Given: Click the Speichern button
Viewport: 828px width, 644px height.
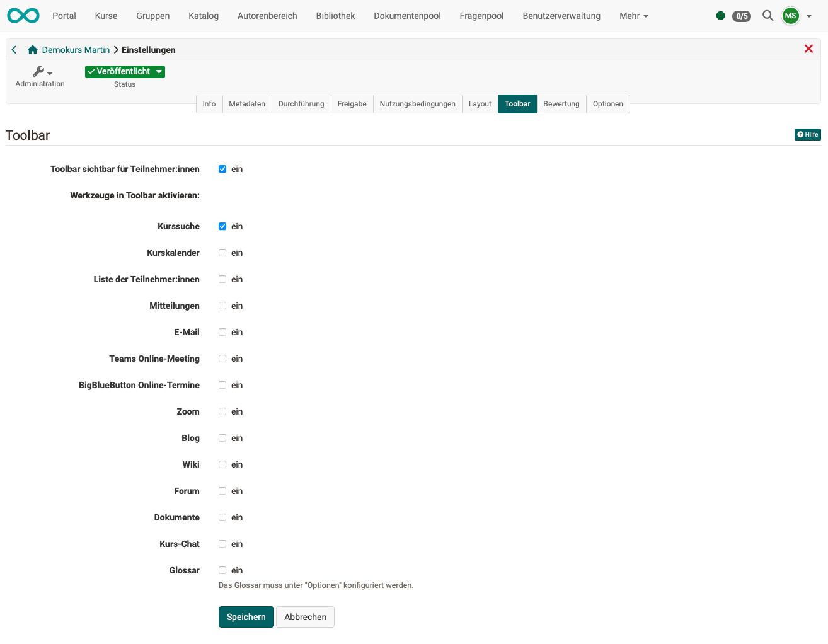Looking at the screenshot, I should pos(246,617).
